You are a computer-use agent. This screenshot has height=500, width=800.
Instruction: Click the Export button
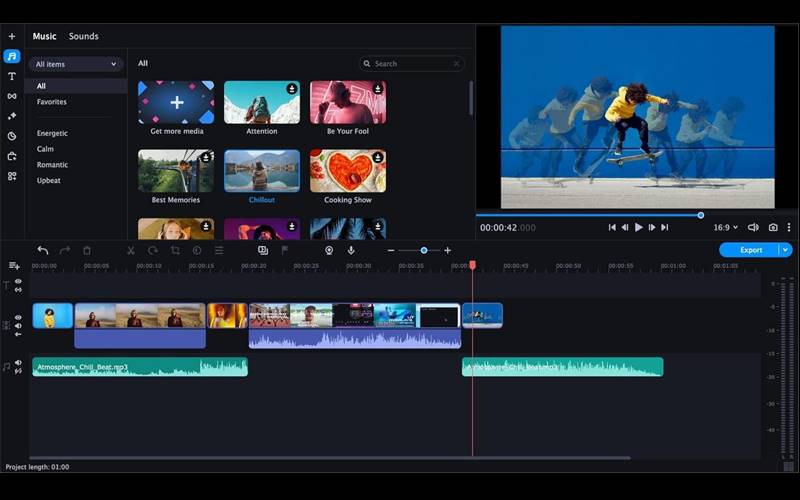point(750,250)
